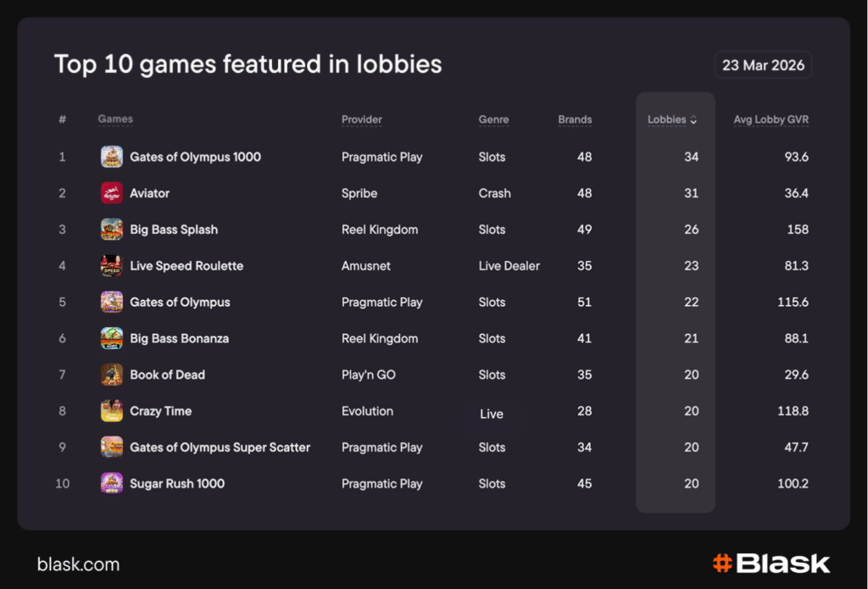Click the Book of Dead game icon
Viewport: 868px width, 589px height.
(x=112, y=375)
